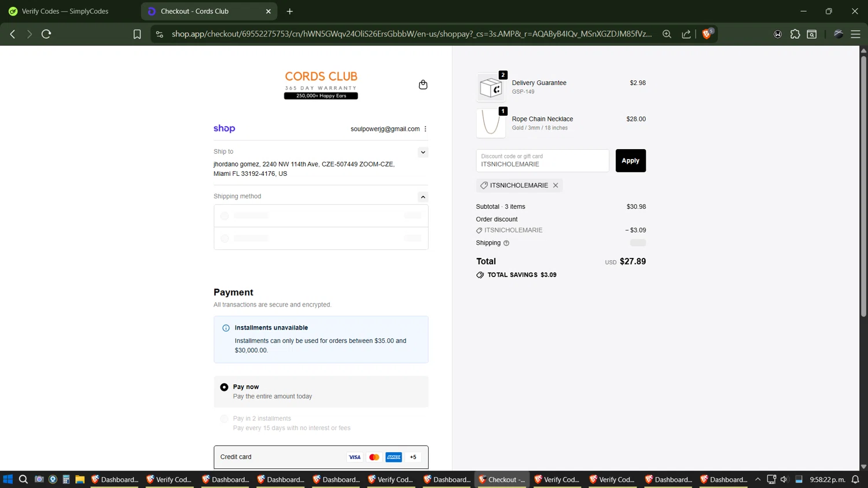Close the Checkout - Cords Club tab
Screen dimensions: 868x488
point(269,11)
